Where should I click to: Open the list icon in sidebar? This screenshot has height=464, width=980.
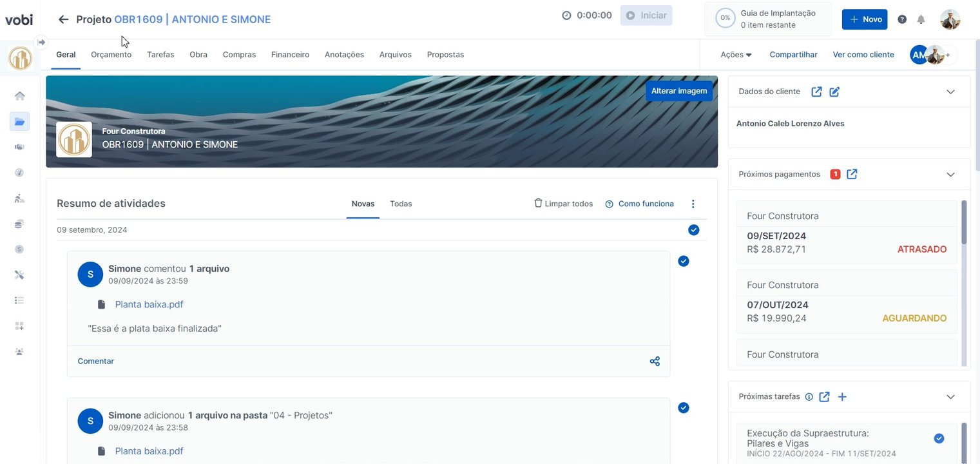(x=20, y=300)
